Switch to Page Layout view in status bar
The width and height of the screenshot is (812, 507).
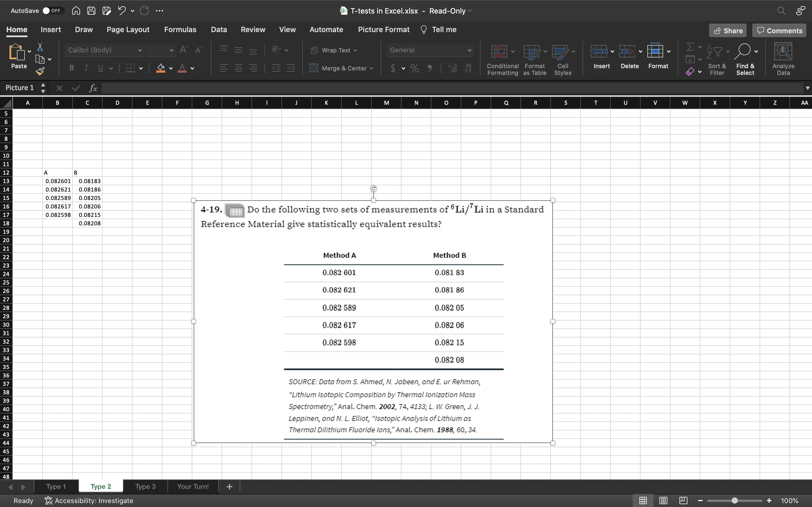(x=663, y=500)
